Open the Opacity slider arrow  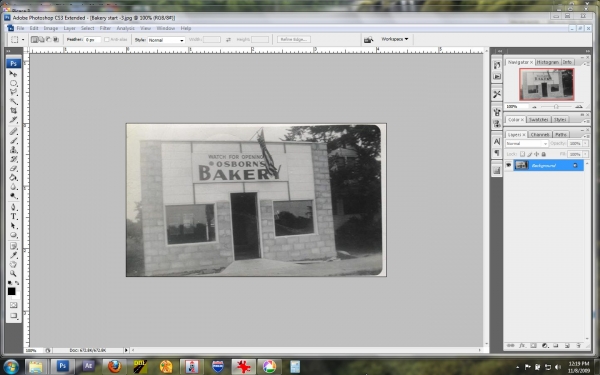(x=585, y=143)
